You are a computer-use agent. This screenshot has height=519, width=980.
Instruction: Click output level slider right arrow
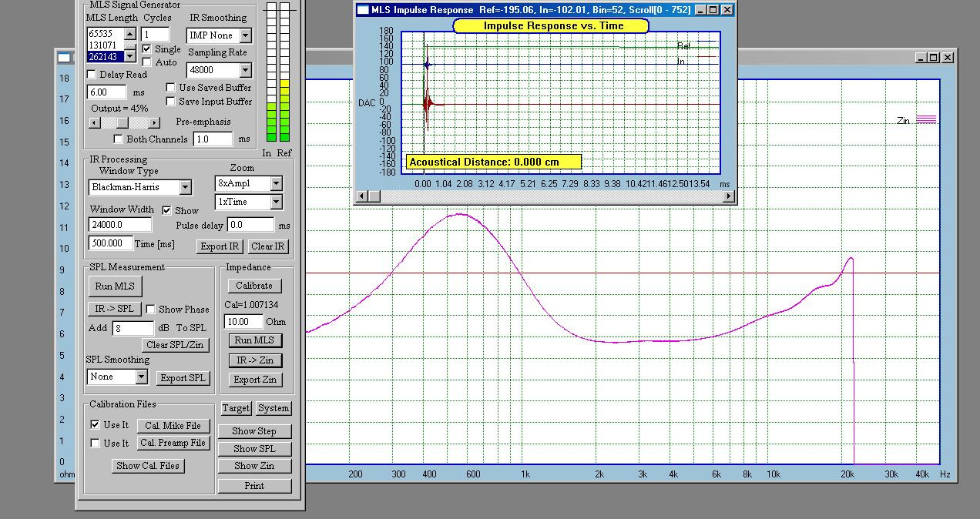pos(154,122)
